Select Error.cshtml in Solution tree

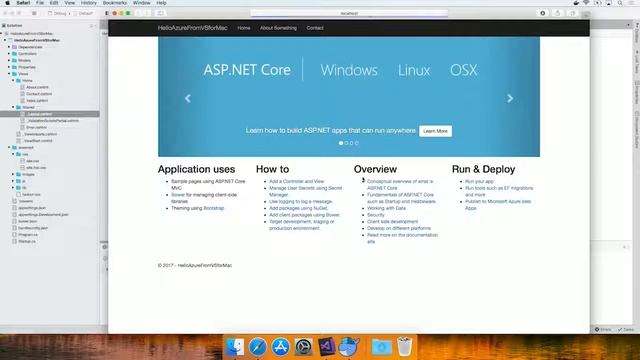36,127
